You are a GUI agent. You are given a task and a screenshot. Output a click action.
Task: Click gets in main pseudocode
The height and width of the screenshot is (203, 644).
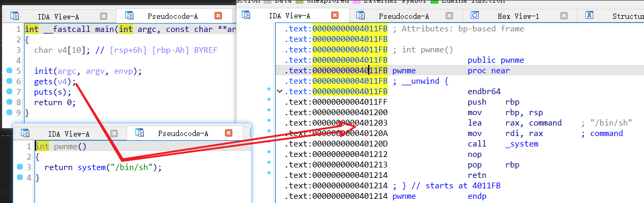point(44,82)
